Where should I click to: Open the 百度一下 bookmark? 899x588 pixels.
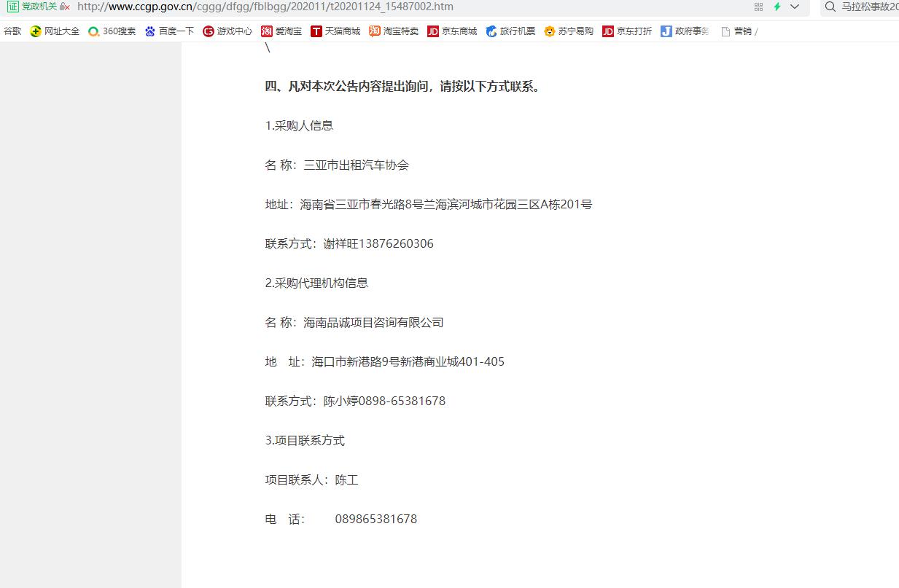point(169,31)
